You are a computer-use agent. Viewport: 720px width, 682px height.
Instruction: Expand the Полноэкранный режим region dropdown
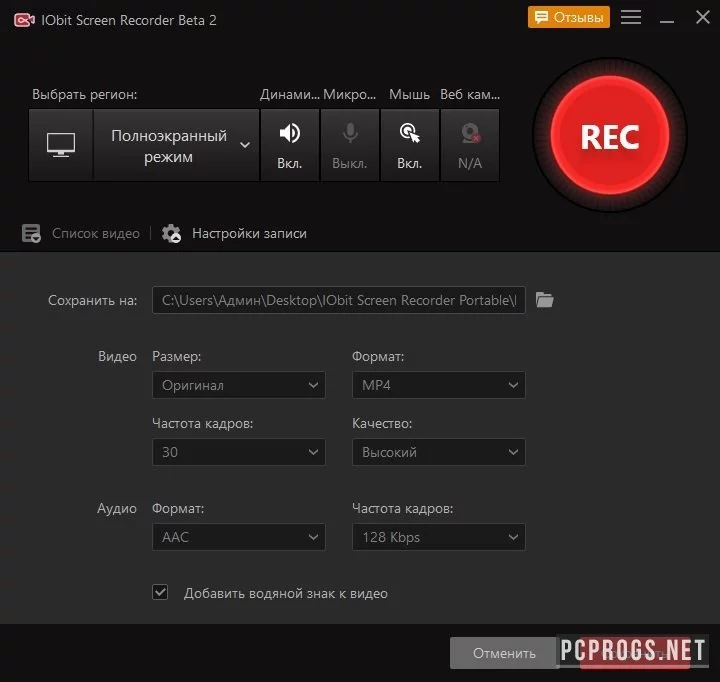pos(176,145)
